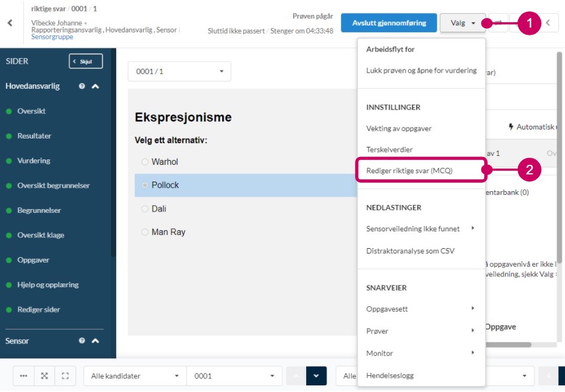The height and width of the screenshot is (392, 565).
Task: Open Oversikt begrunnelser in sidebar
Action: [53, 186]
